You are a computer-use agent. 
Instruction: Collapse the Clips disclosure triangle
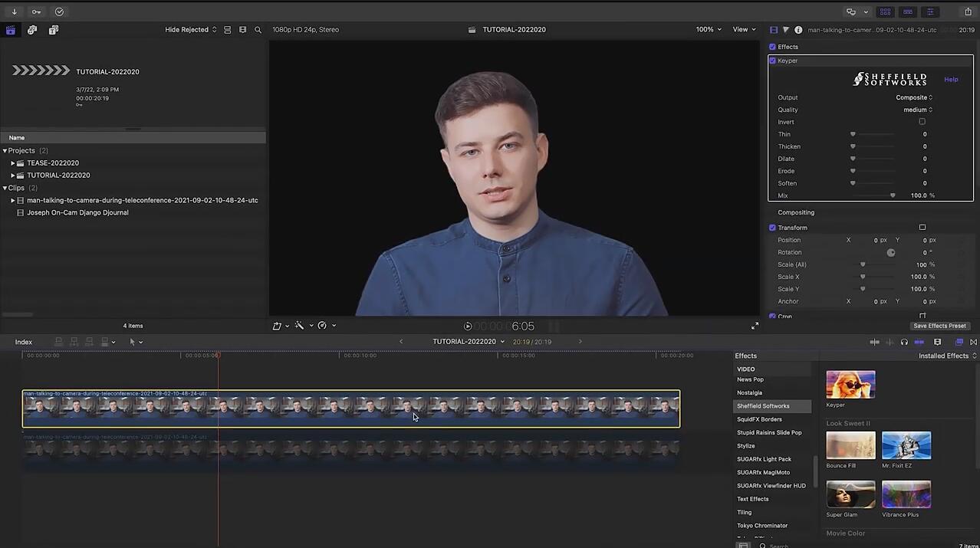tap(5, 188)
